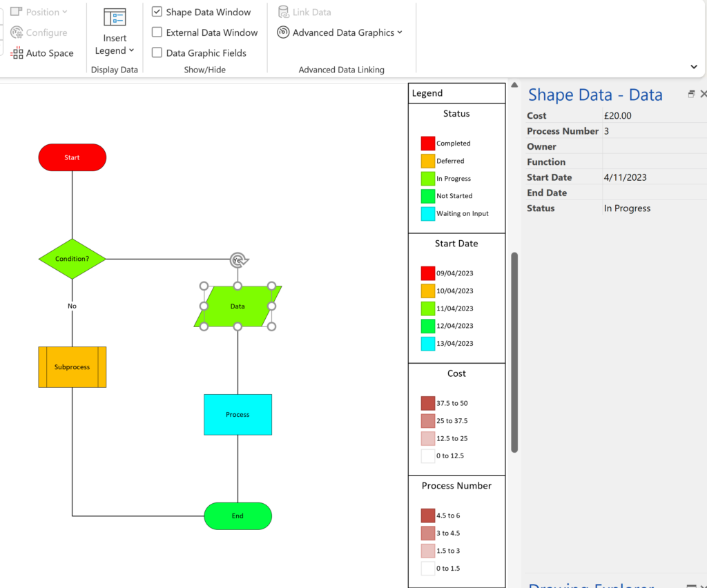Viewport: 707px width, 588px height.
Task: Click the Completed red legend swatch
Action: (x=427, y=144)
